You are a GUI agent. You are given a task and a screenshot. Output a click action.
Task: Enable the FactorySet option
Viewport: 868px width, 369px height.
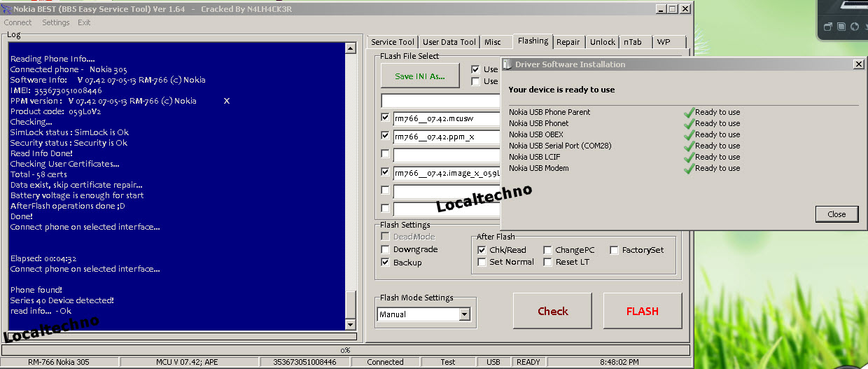pyautogui.click(x=614, y=249)
